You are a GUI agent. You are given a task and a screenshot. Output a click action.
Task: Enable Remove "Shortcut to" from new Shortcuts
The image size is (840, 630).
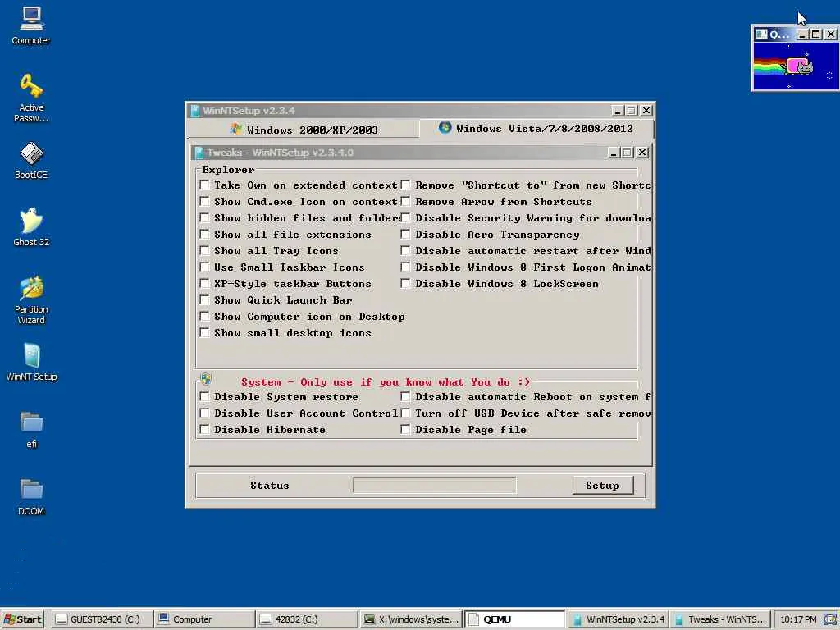(x=405, y=185)
